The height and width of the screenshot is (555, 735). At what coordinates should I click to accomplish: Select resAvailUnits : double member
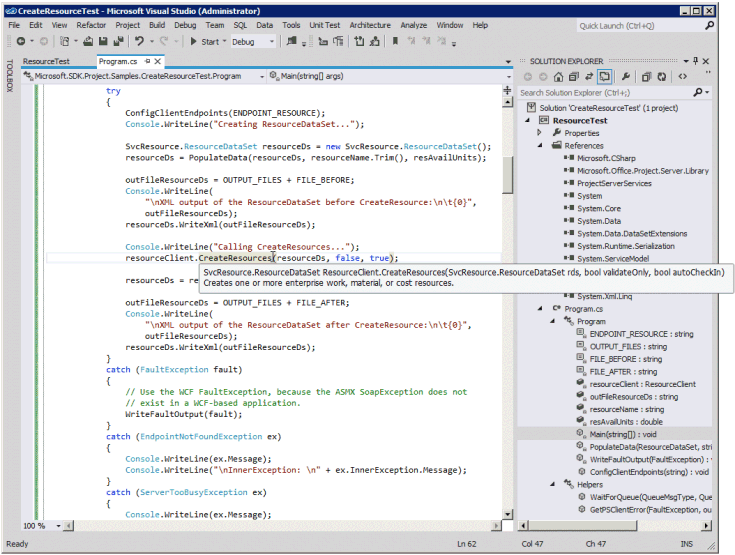coord(626,421)
